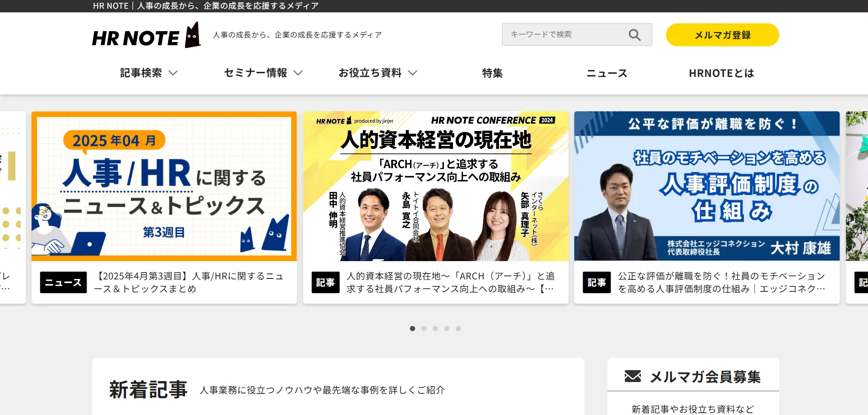The image size is (868, 415).
Task: Open the 2025年04月 ニュース&トピックス banner
Action: [x=164, y=186]
